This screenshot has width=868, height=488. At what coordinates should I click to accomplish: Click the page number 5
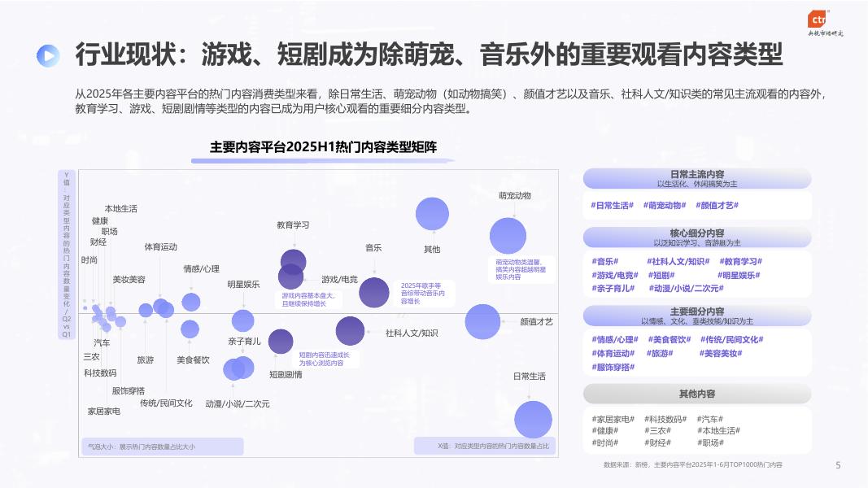pyautogui.click(x=838, y=465)
